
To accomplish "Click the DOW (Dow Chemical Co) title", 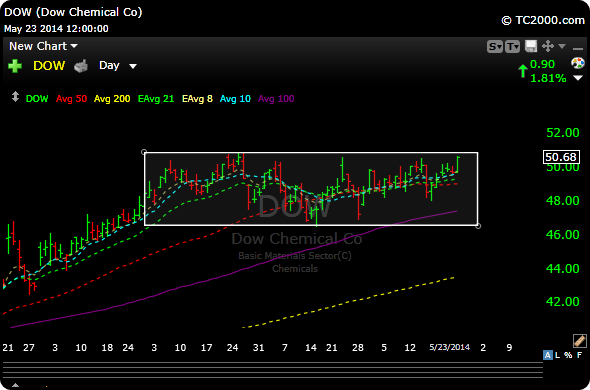I will pyautogui.click(x=73, y=12).
